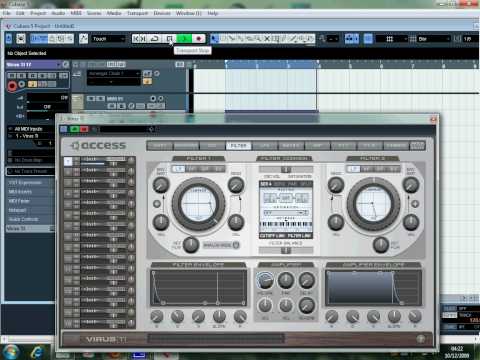Click the Filter Envelope graph display

pyautogui.click(x=199, y=287)
